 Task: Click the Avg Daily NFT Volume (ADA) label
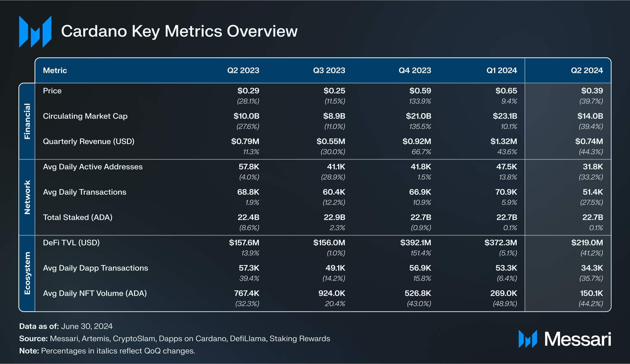[x=95, y=293]
